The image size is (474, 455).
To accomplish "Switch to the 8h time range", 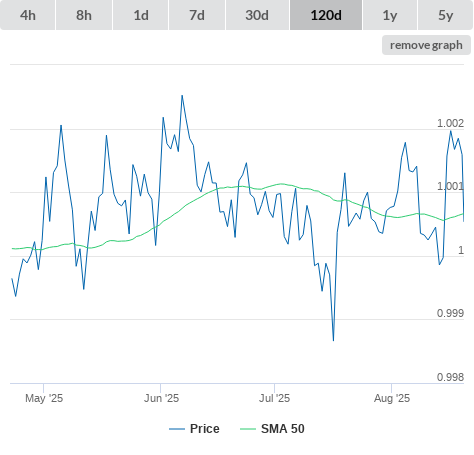I will (x=84, y=15).
